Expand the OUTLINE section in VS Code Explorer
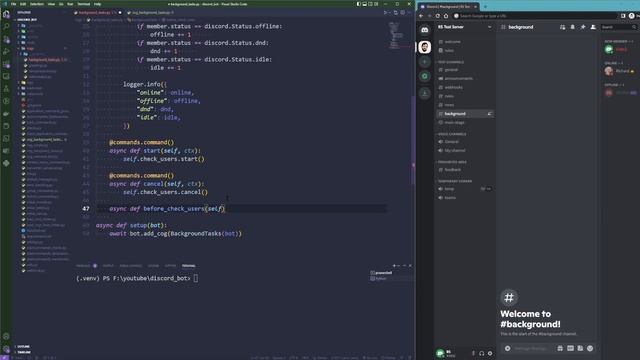The height and width of the screenshot is (360, 640). pos(23,347)
